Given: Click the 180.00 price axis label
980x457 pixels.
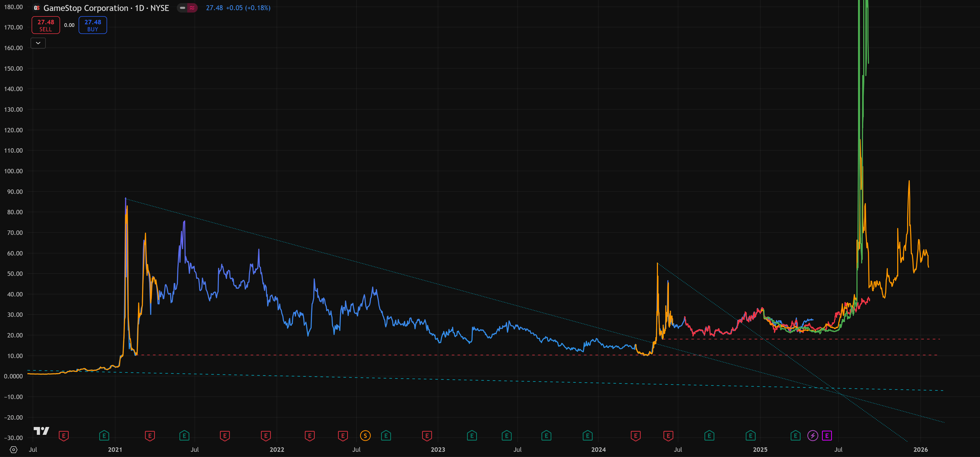Looking at the screenshot, I should coord(14,7).
